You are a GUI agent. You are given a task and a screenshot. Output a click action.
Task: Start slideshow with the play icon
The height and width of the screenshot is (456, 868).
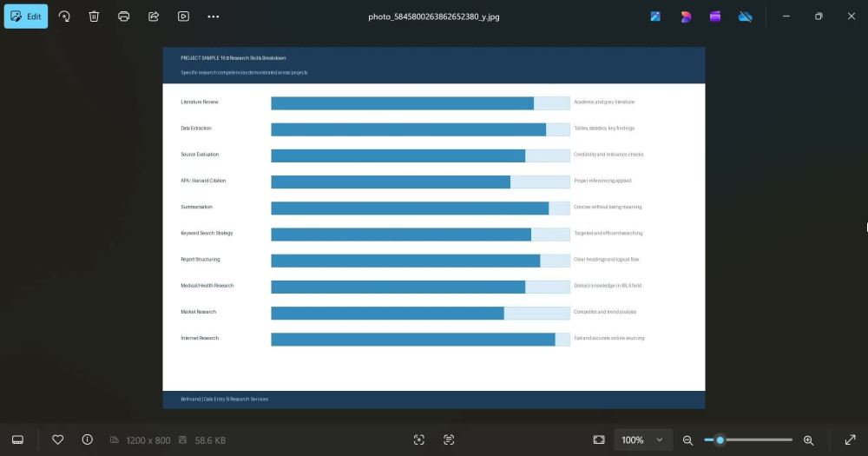tap(183, 17)
